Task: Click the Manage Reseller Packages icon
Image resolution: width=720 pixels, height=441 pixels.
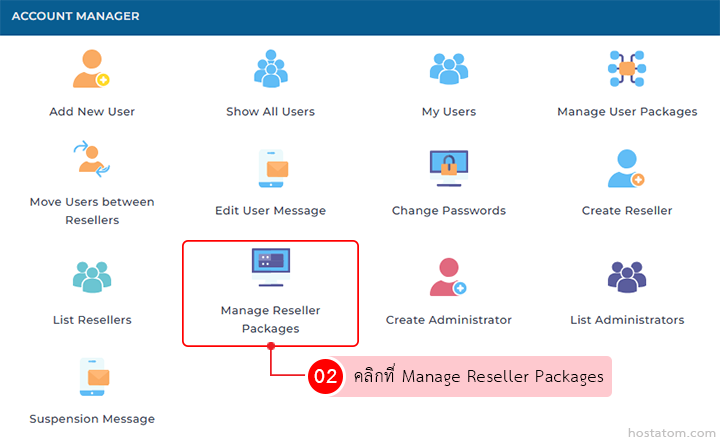Action: (270, 268)
